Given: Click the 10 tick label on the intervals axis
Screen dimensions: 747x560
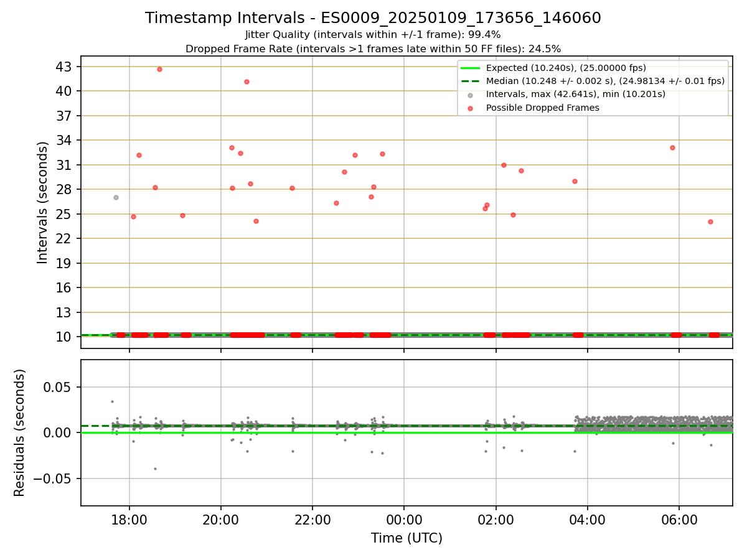Looking at the screenshot, I should (65, 337).
